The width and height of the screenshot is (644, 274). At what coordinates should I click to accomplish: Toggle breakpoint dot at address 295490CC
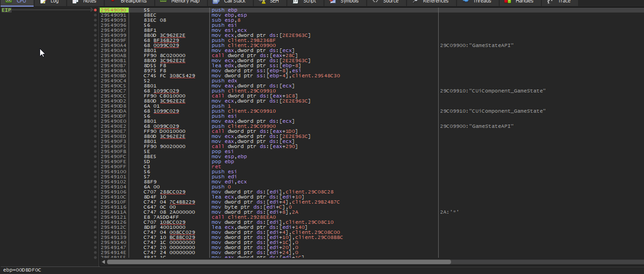click(x=95, y=96)
